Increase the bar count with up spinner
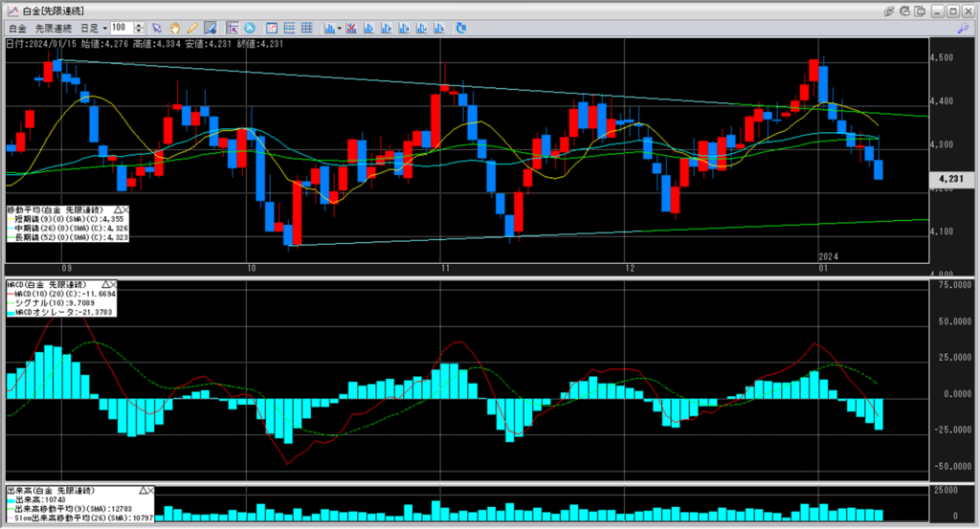This screenshot has height=529, width=980. coord(140,25)
